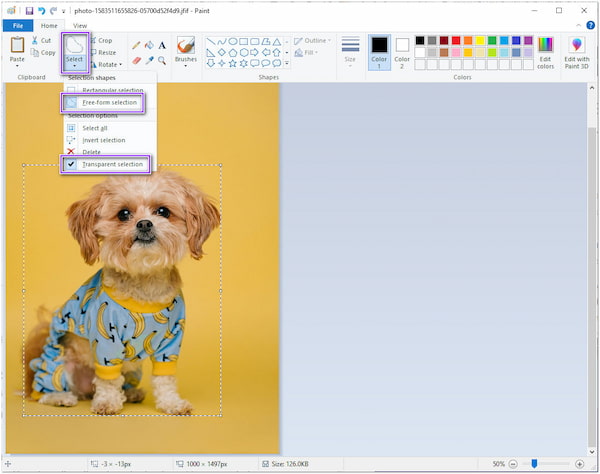
Task: Switch to the View tab
Action: (80, 26)
